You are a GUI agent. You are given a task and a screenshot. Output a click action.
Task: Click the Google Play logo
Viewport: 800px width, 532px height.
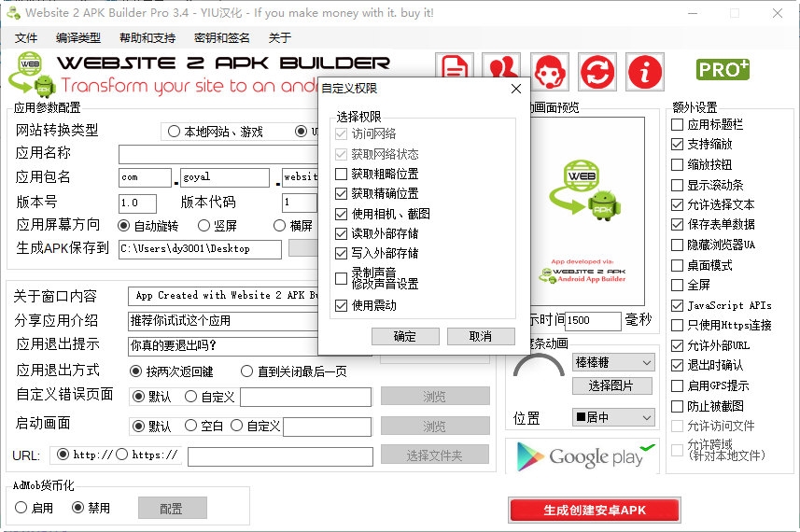coord(583,456)
